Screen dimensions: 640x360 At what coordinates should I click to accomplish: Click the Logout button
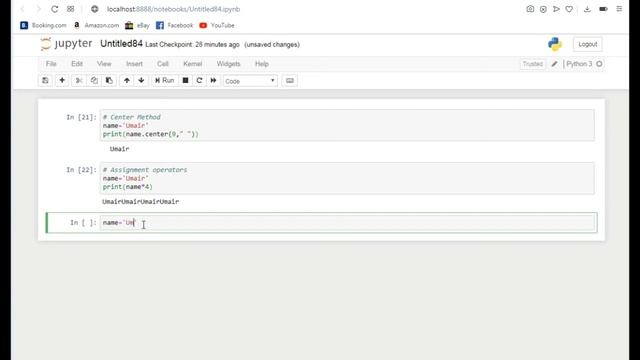click(x=587, y=44)
